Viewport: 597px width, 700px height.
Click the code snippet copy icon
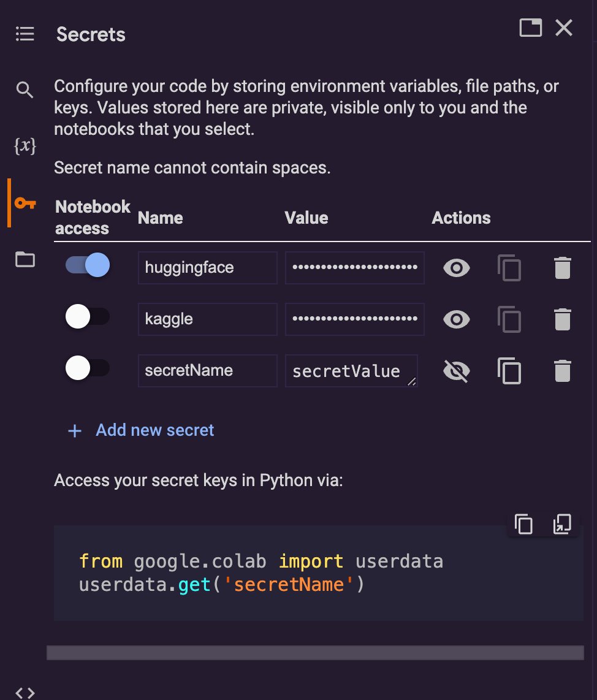click(523, 524)
